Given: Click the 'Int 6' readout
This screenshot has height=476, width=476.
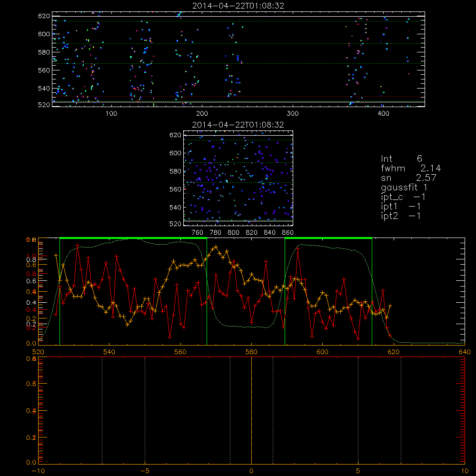Looking at the screenshot, I should tap(401, 159).
